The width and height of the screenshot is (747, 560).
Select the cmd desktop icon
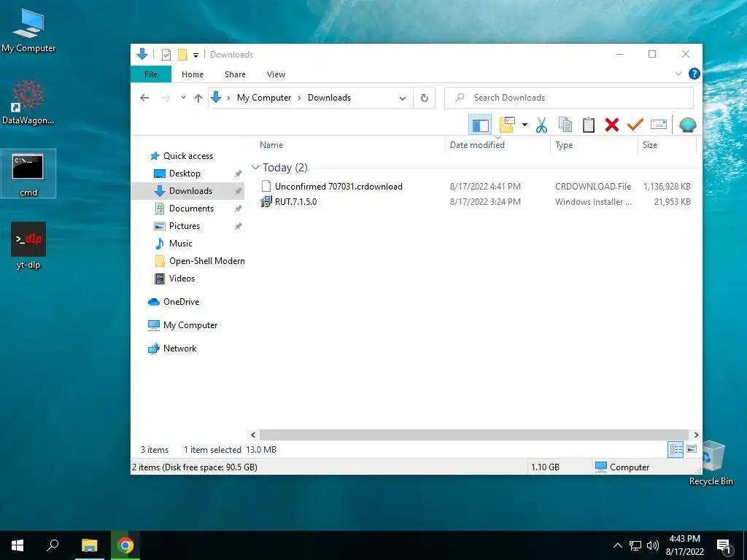coord(28,174)
